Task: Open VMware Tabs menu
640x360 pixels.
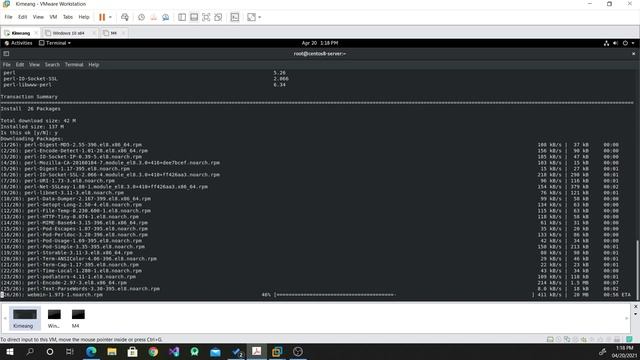Action: pos(68,17)
